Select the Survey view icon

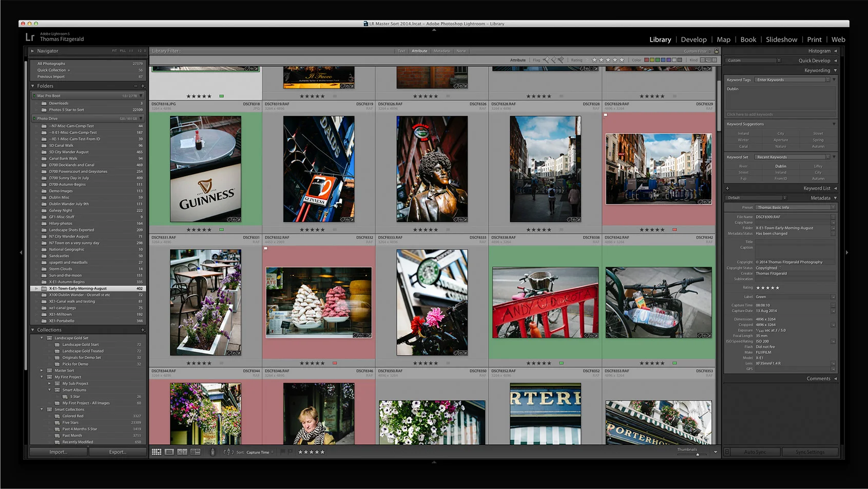click(x=196, y=452)
